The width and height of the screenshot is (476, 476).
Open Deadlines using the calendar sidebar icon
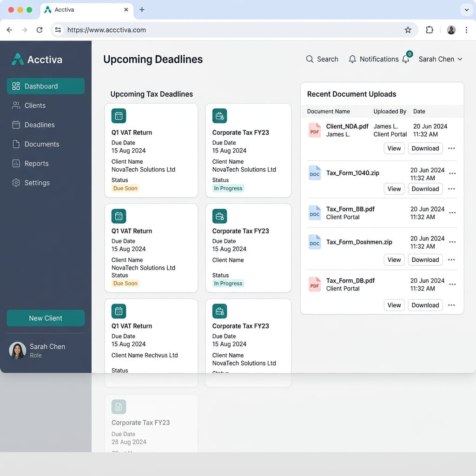(15, 125)
